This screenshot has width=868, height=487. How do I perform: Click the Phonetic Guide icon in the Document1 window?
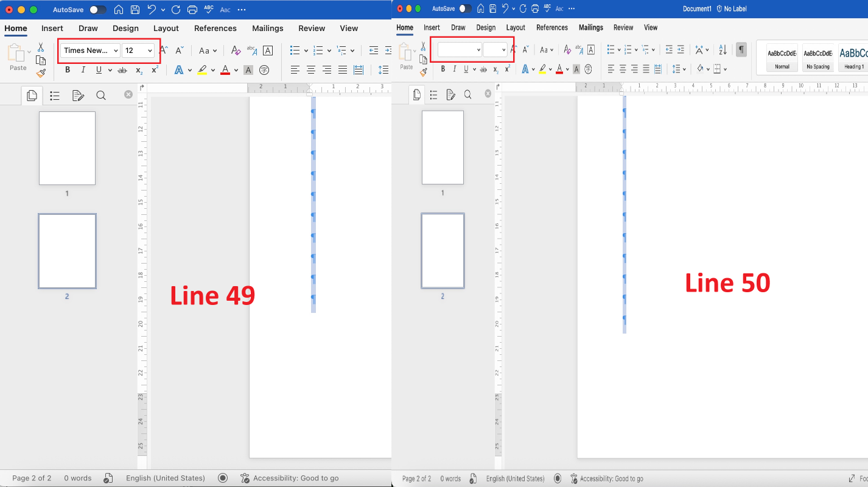pos(579,50)
